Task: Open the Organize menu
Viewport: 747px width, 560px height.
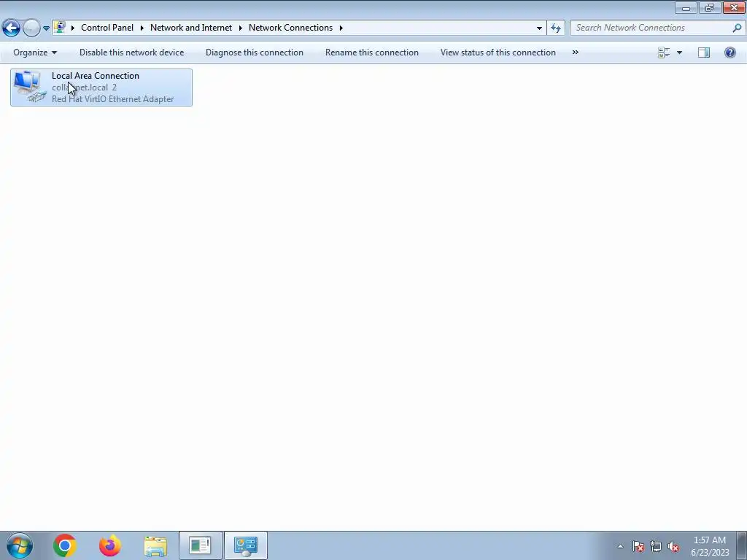Action: pyautogui.click(x=35, y=52)
